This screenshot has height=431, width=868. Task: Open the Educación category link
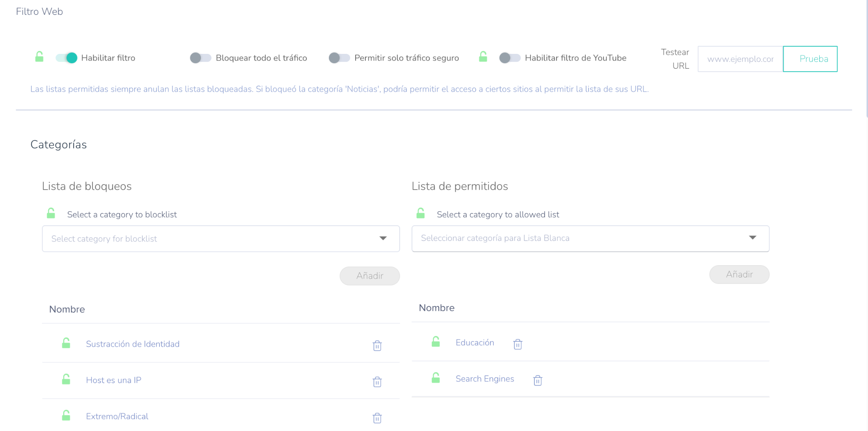[475, 343]
